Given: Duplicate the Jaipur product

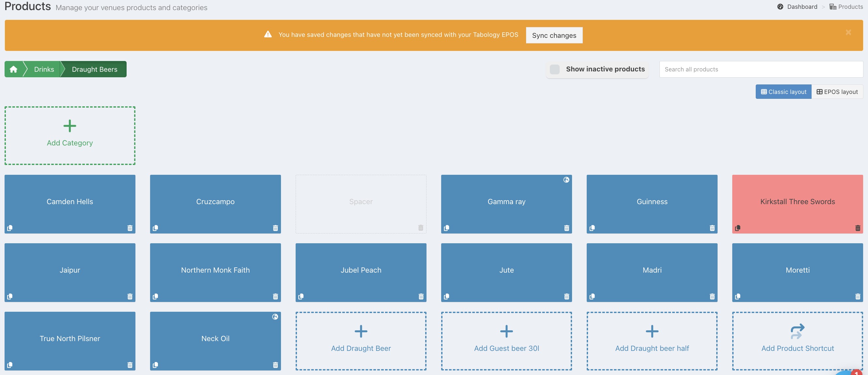Looking at the screenshot, I should tap(10, 296).
